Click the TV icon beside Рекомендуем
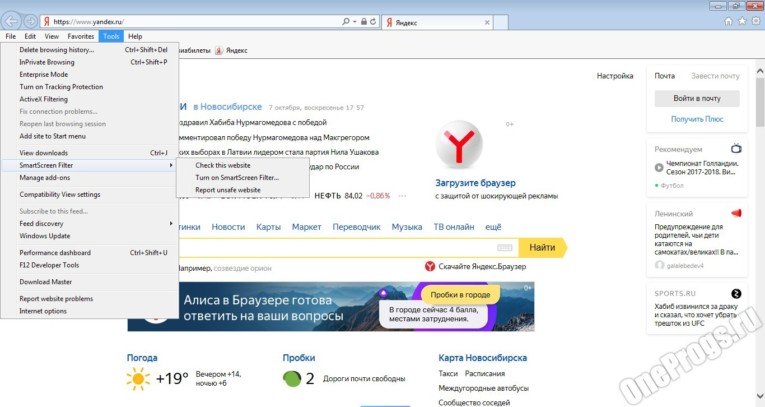765x407 pixels. pos(736,148)
